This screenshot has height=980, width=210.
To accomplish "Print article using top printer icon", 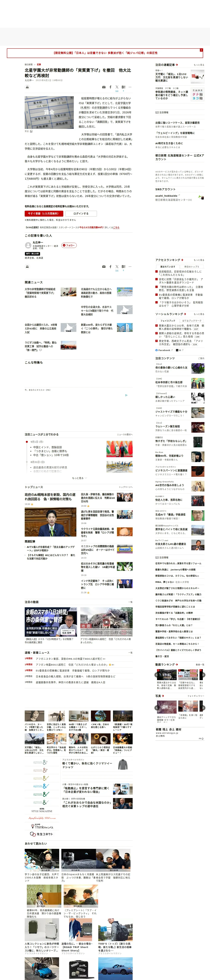I will pos(27,87).
